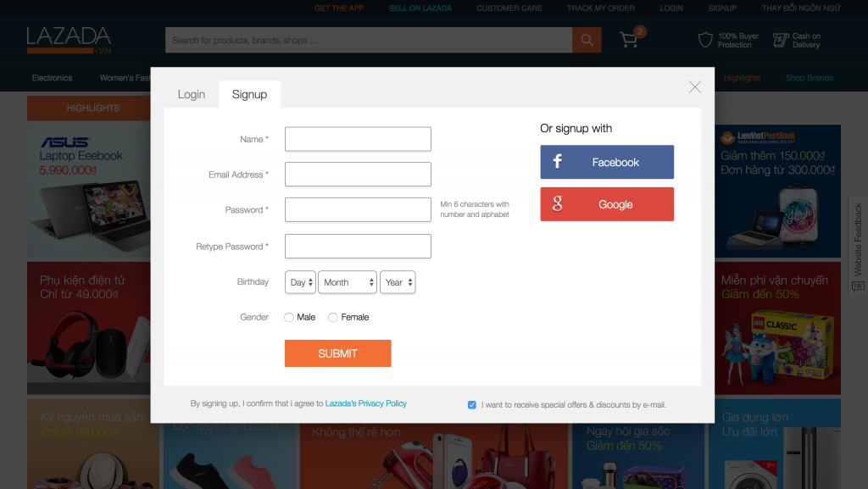Viewport: 868px width, 489px height.
Task: Select the Male gender option
Action: 289,317
